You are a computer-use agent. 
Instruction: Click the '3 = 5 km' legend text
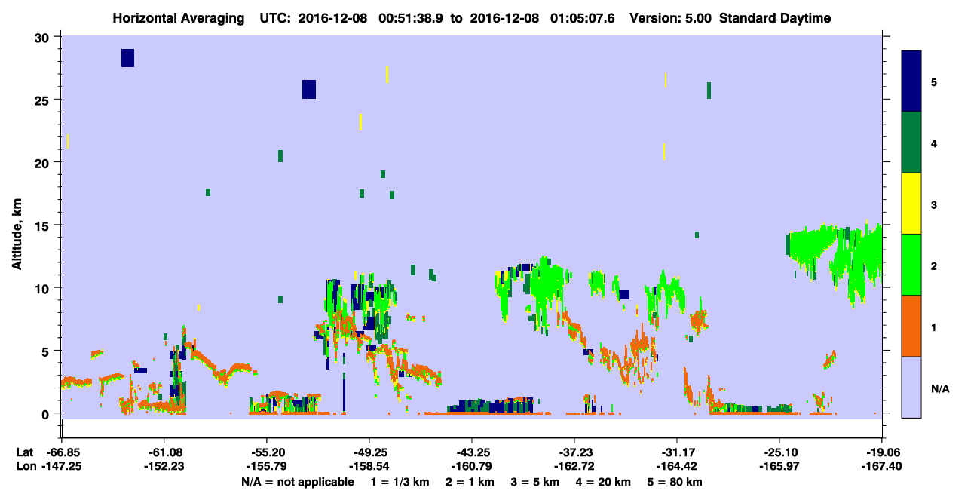pyautogui.click(x=536, y=482)
